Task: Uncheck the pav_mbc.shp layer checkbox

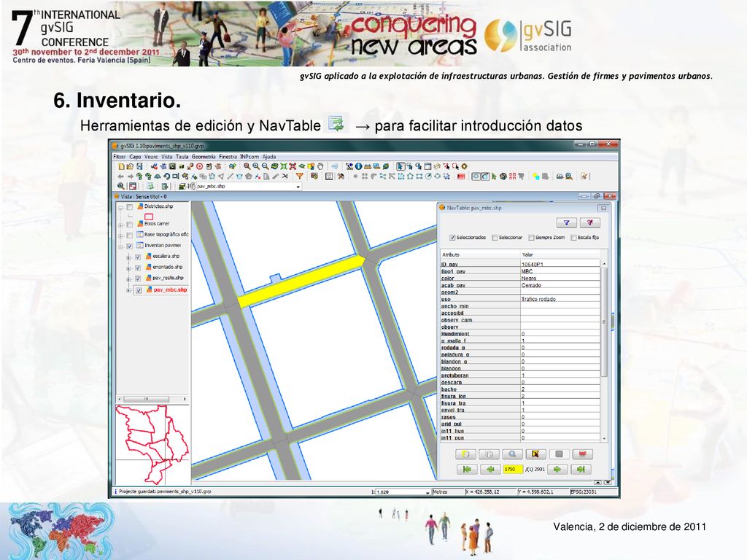Action: click(x=139, y=290)
